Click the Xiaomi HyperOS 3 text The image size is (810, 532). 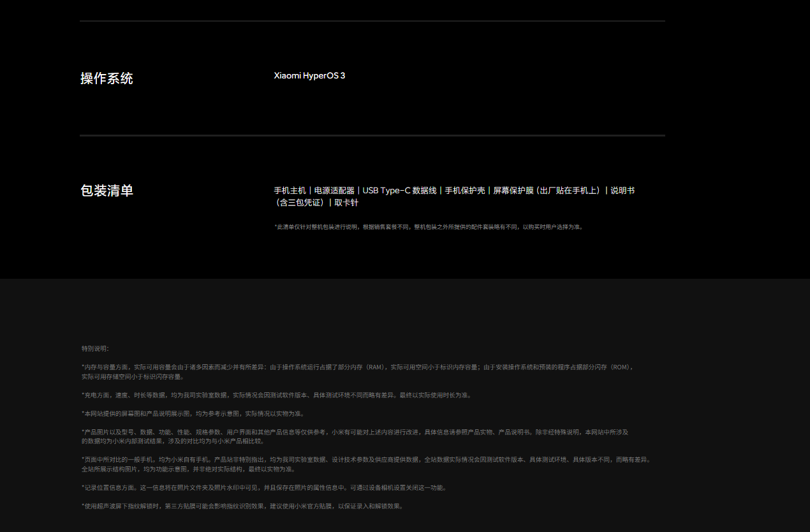pos(309,76)
